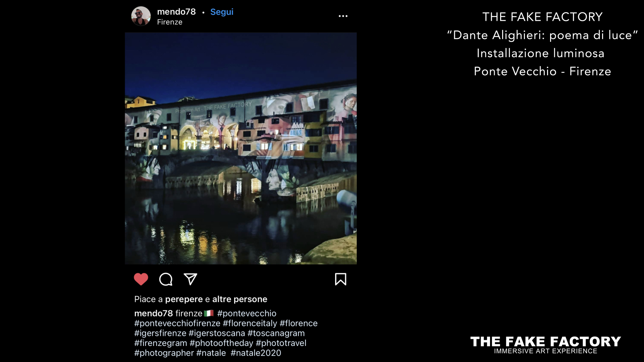Click the mendo78 profile avatar
Screen dimensions: 644x362
(141, 16)
